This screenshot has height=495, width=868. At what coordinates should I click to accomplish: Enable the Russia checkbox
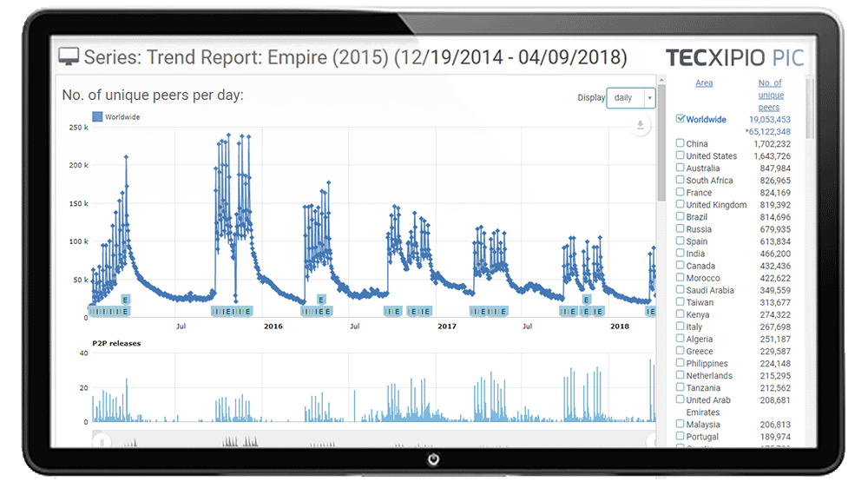[x=681, y=228]
